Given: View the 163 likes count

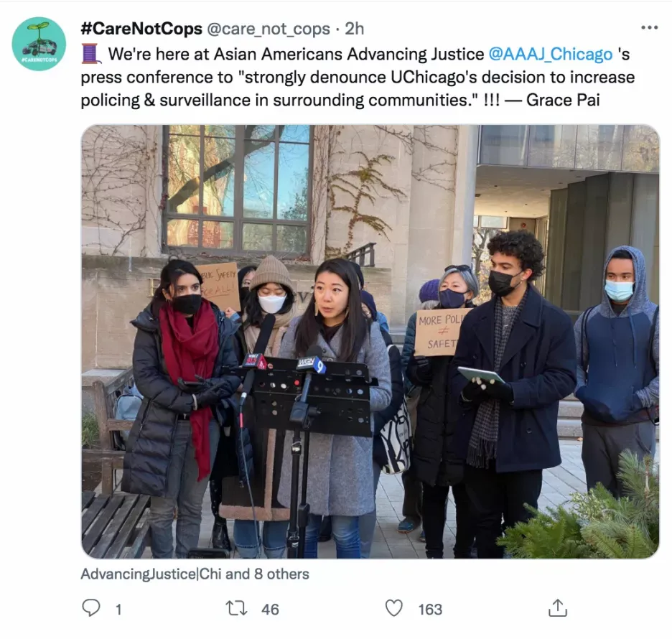Looking at the screenshot, I should (430, 609).
